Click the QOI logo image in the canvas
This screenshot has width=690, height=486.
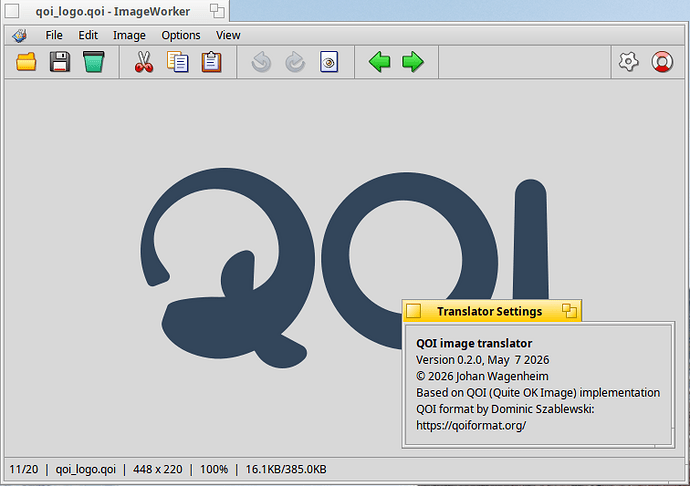coord(345,268)
